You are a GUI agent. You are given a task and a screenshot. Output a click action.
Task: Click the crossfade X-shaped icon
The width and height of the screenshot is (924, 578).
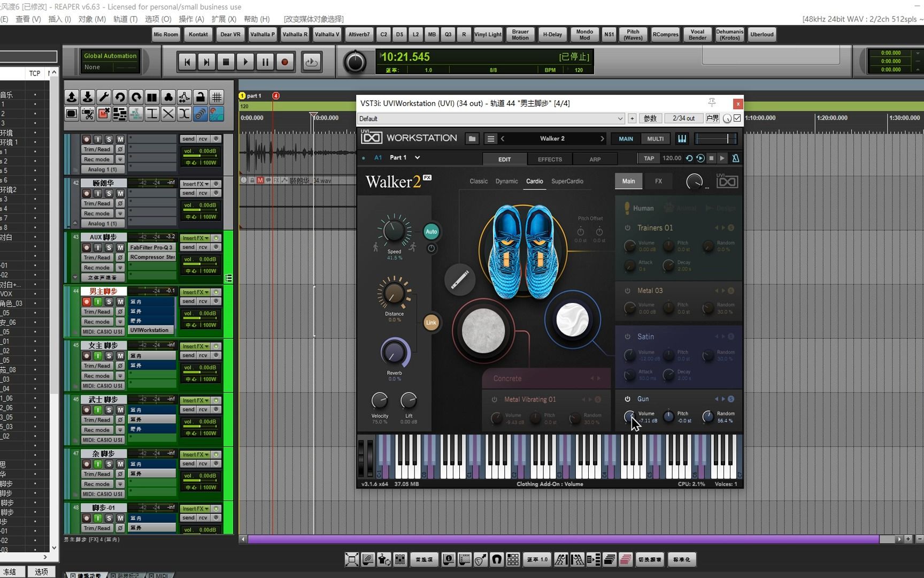pos(168,113)
